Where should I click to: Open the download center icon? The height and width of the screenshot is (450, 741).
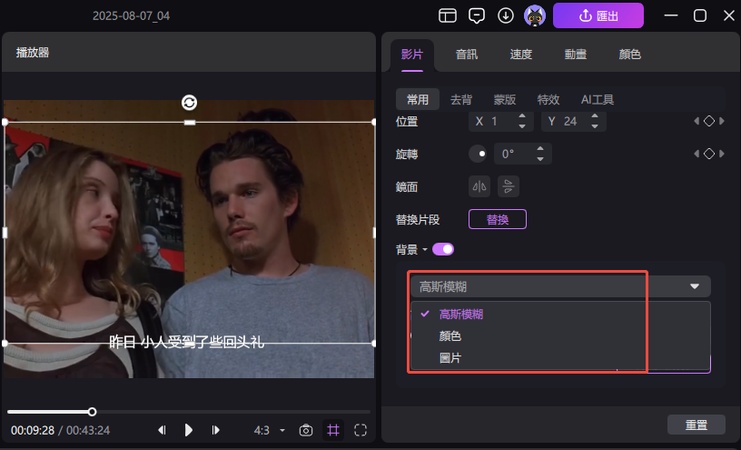click(506, 16)
